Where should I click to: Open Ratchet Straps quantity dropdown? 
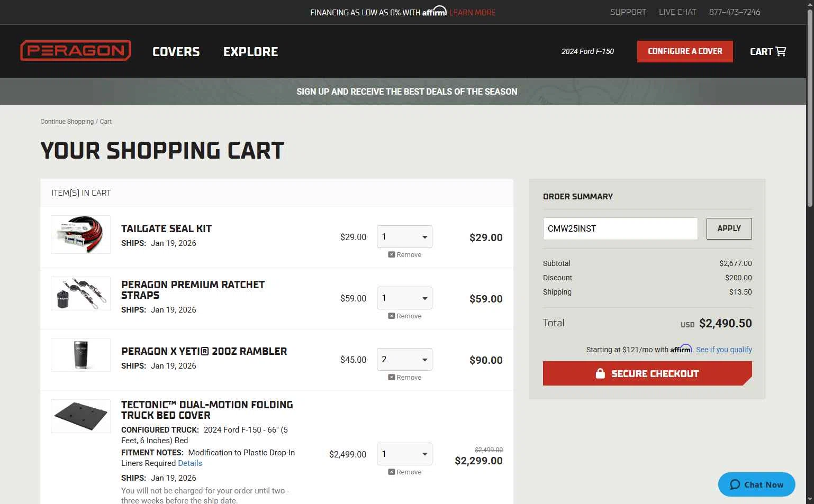pyautogui.click(x=404, y=298)
